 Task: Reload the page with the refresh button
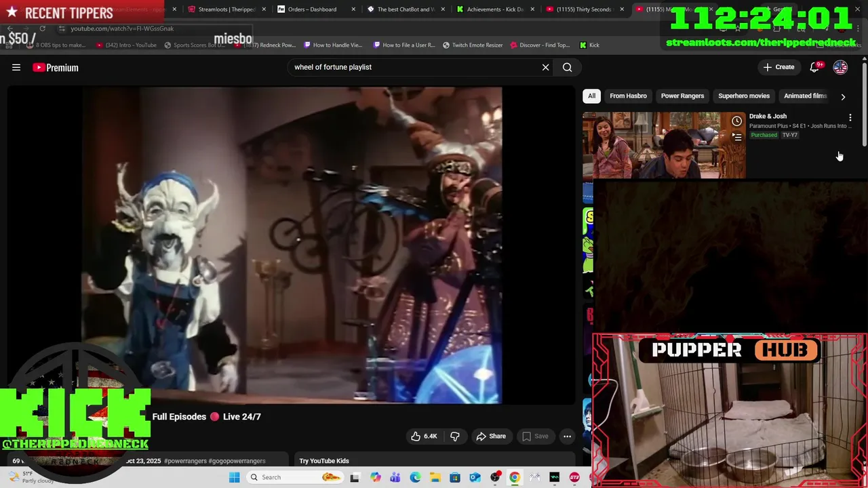click(x=42, y=28)
